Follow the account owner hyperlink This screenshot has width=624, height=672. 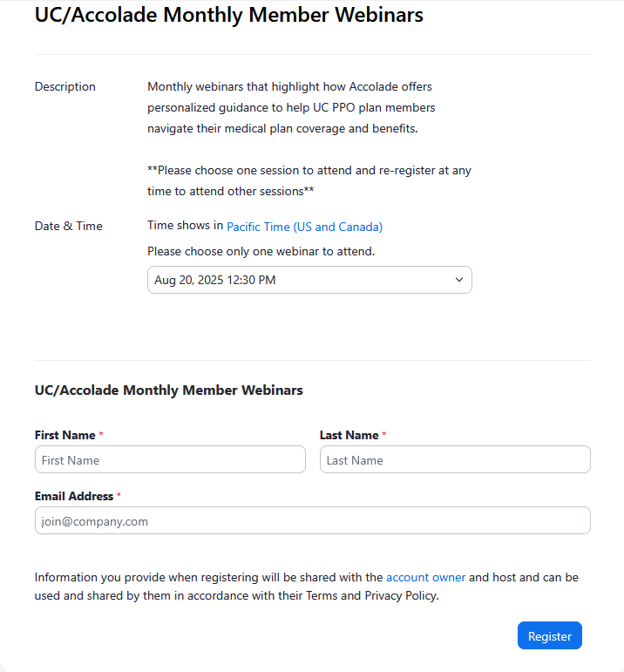tap(425, 577)
